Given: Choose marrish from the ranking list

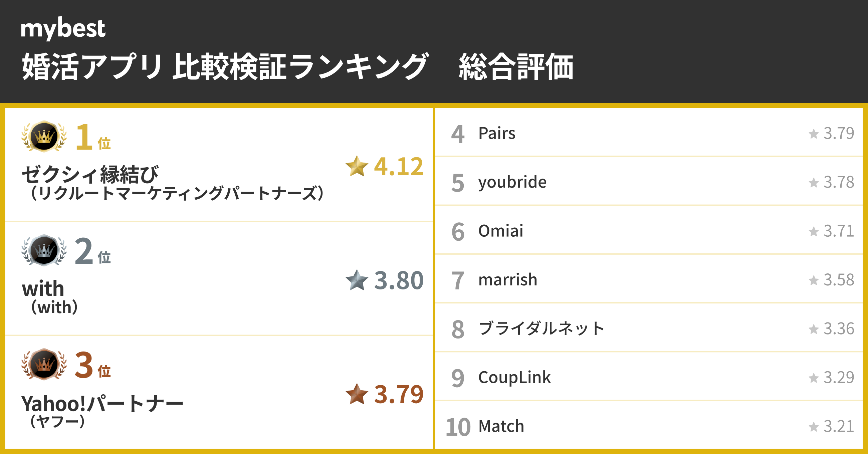Looking at the screenshot, I should 507,280.
